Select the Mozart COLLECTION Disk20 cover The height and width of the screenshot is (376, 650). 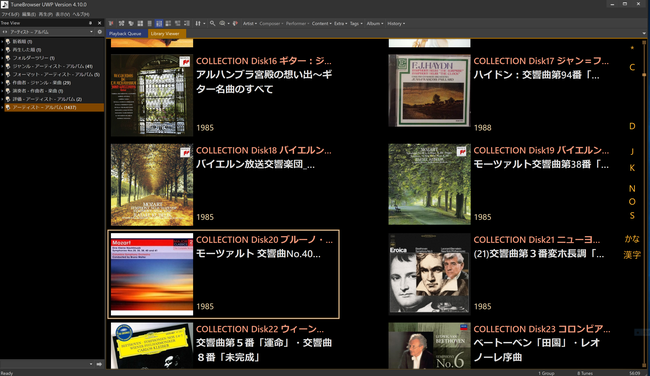(x=152, y=274)
